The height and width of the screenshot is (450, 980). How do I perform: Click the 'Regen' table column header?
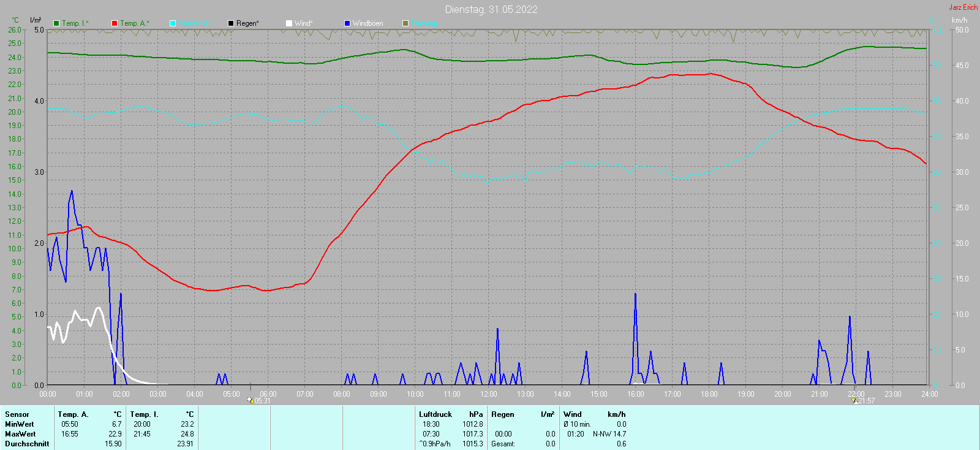(x=503, y=414)
